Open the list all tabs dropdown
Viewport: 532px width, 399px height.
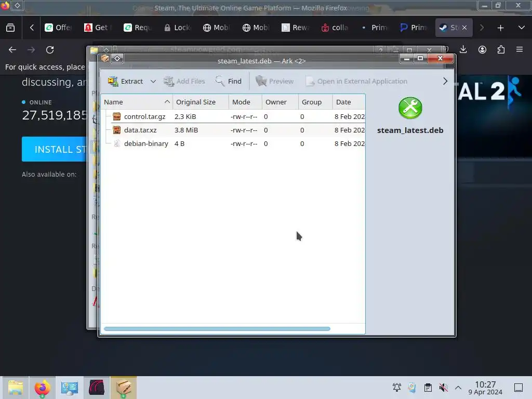click(522, 28)
